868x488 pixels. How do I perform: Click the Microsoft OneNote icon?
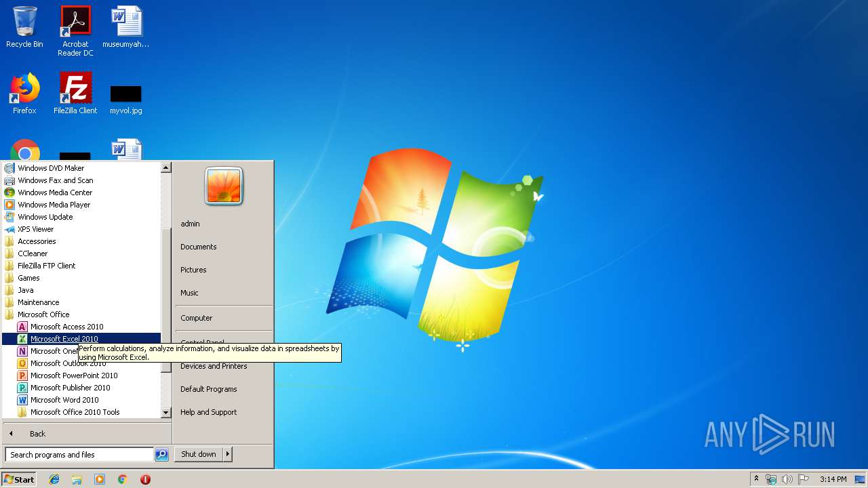22,351
